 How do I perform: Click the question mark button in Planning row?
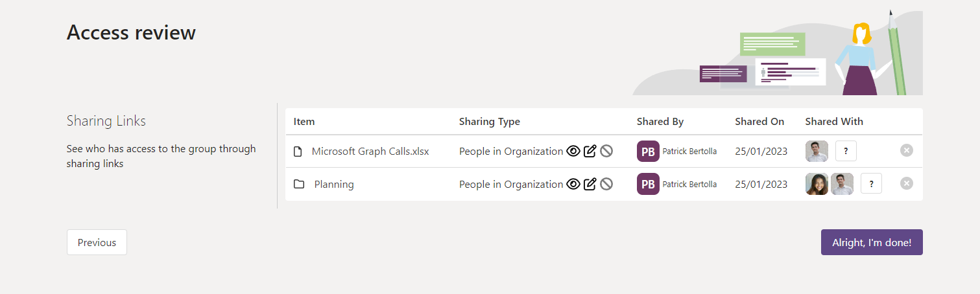tap(871, 184)
